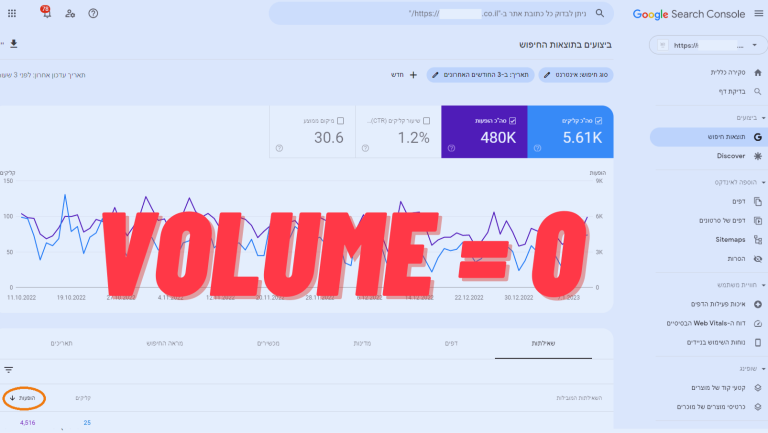Click the home icon for סקירה כללית
The image size is (768, 433).
tap(758, 72)
